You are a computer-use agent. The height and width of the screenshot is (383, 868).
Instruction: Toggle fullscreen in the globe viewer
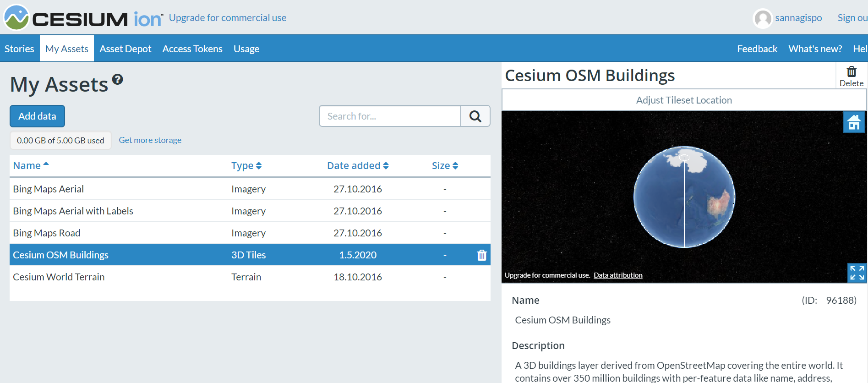pyautogui.click(x=857, y=273)
